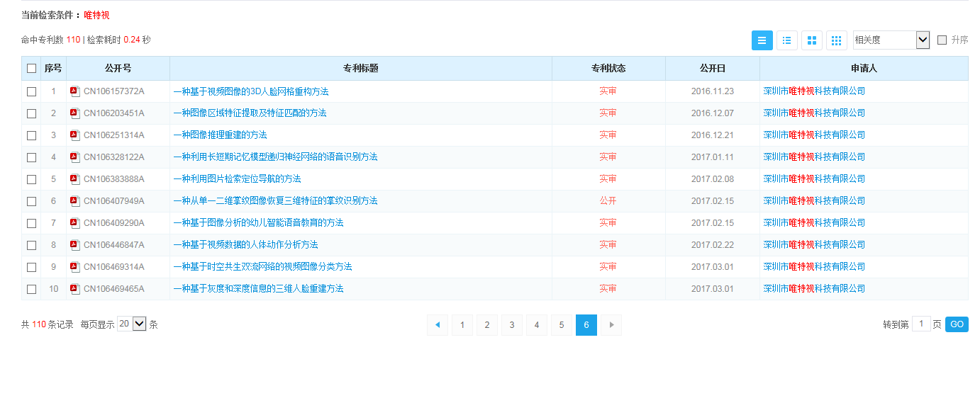980x403 pixels.
Task: Open patent title 一种利用图片检索定位导航的方法
Action: pyautogui.click(x=238, y=179)
